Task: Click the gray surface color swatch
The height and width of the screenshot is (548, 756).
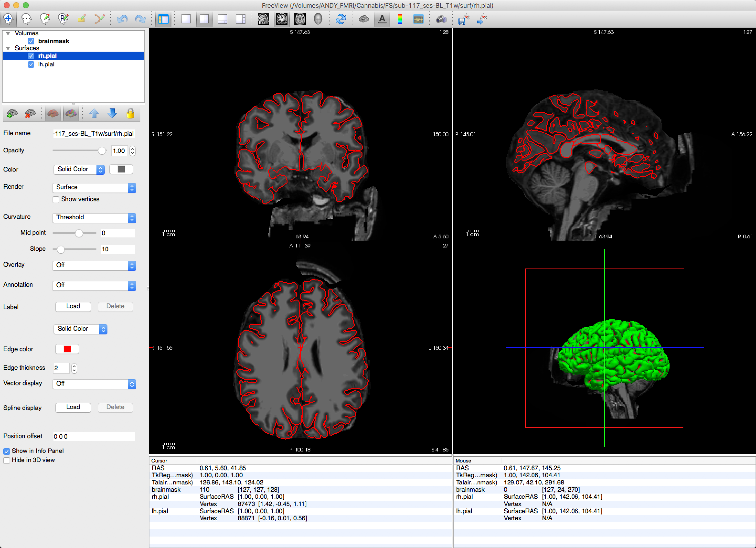Action: tap(121, 169)
